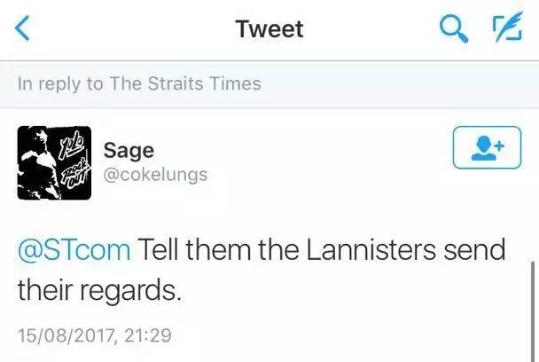Click the vertical scroll indicator on right edge
539x362 pixels.
(x=533, y=311)
